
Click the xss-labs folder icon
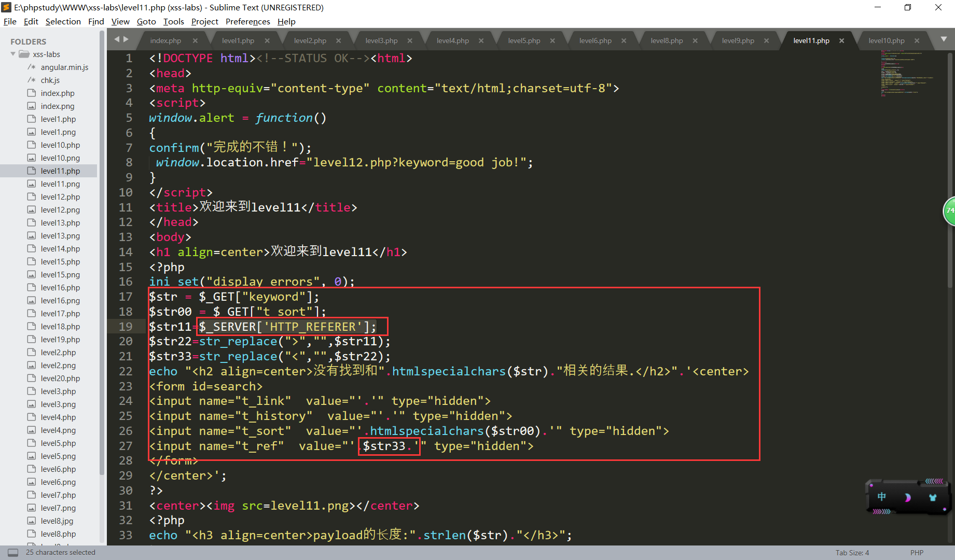[24, 54]
